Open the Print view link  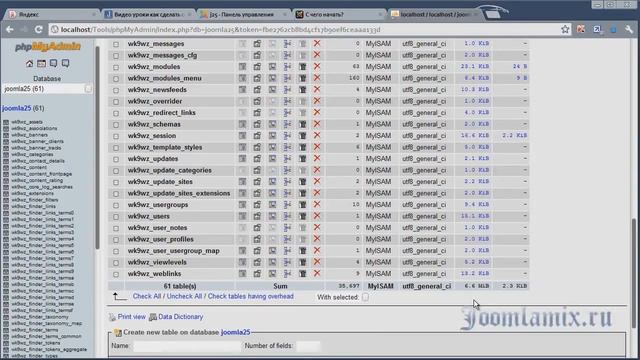tap(131, 317)
